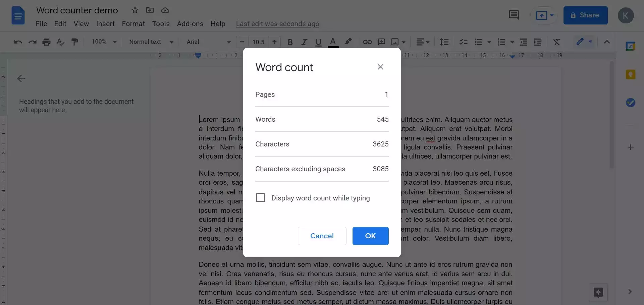Viewport: 644px width, 305px height.
Task: Click the Print icon in toolbar
Action: 46,42
